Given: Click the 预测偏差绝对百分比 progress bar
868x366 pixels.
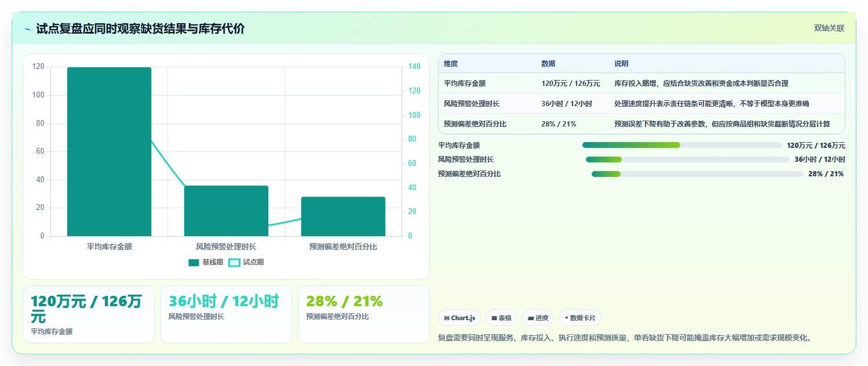Looking at the screenshot, I should click(x=698, y=174).
